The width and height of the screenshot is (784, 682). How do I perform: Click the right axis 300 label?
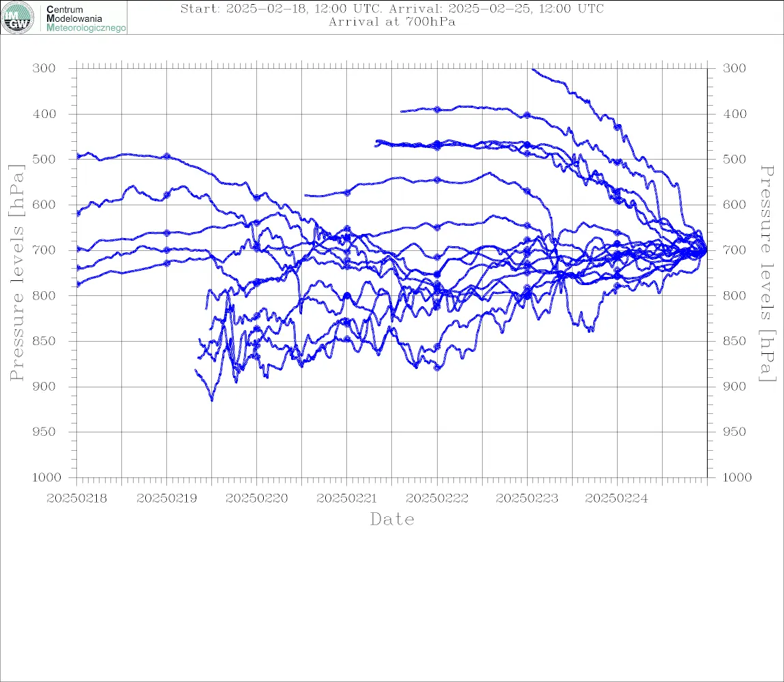(x=734, y=68)
